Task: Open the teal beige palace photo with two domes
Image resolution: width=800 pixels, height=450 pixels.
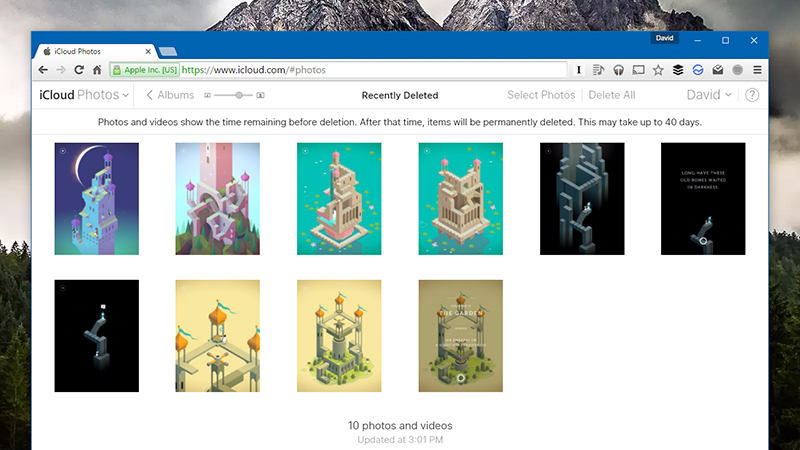Action: click(460, 198)
